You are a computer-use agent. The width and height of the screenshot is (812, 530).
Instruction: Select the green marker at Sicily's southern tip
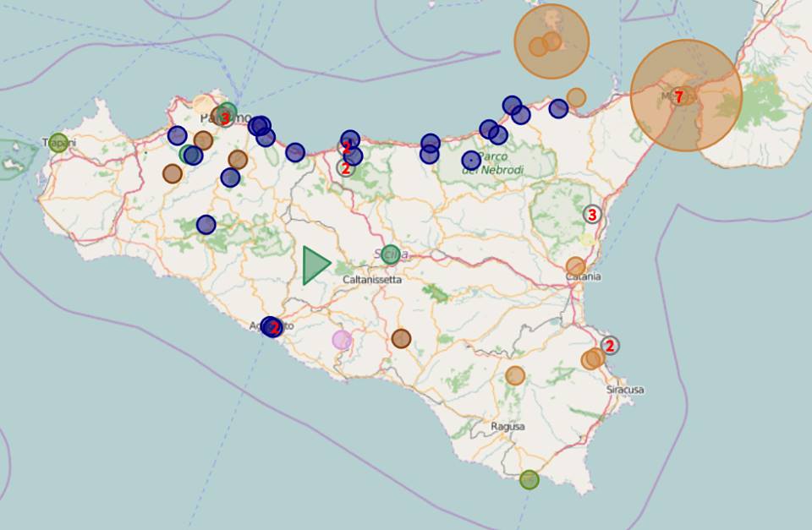pos(529,479)
